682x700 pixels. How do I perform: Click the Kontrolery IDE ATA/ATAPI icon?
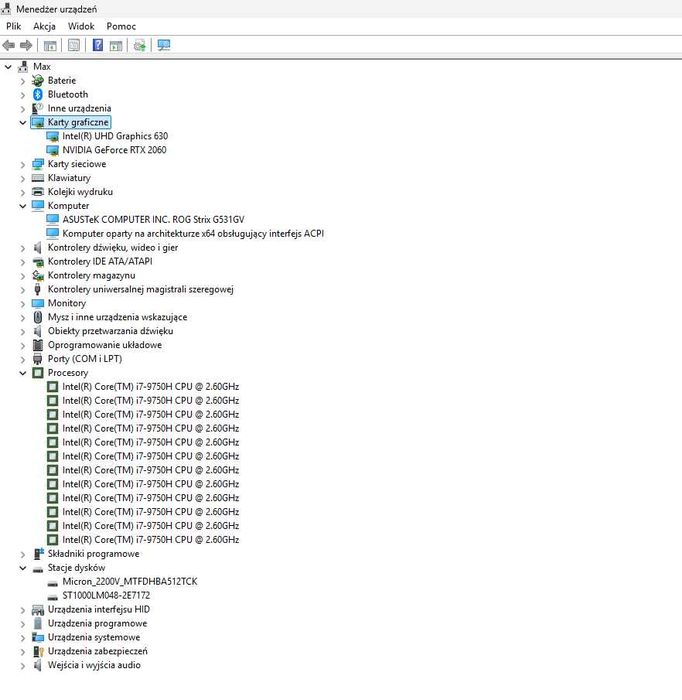pos(38,262)
